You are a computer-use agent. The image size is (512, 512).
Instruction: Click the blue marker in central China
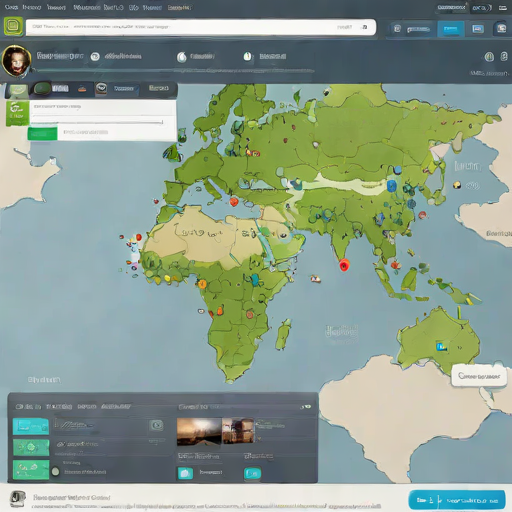(392, 186)
